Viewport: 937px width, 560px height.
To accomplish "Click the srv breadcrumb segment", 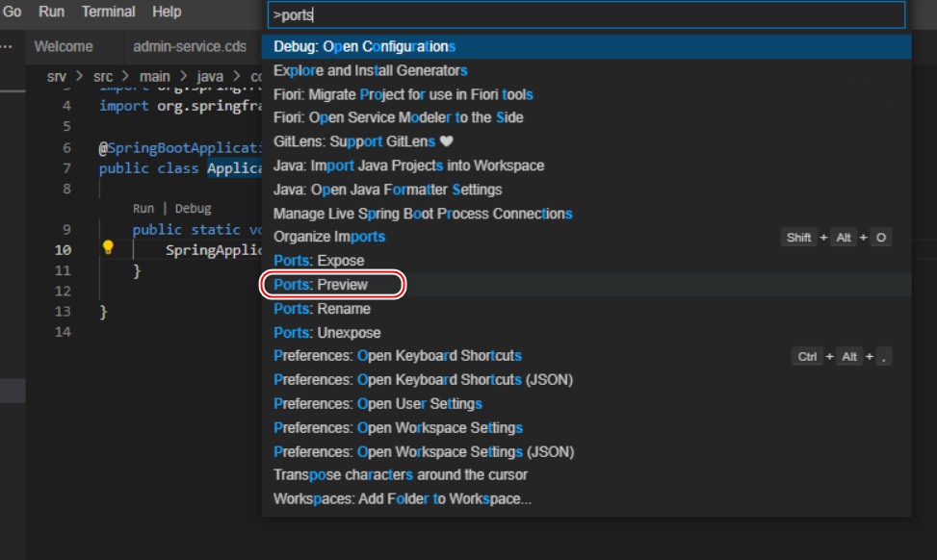I will [56, 77].
